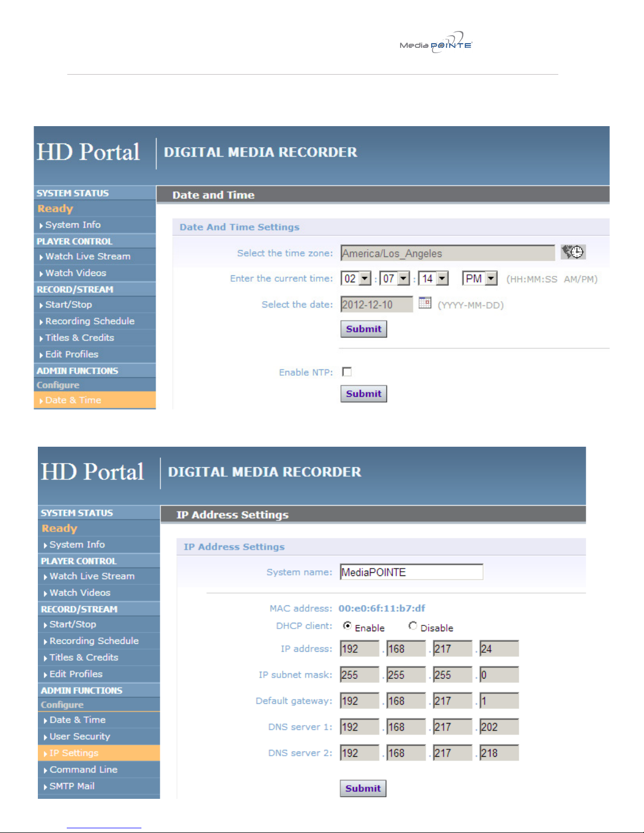644x833 pixels.
Task: Click DNS server 2 last octet 218
Action: [499, 753]
